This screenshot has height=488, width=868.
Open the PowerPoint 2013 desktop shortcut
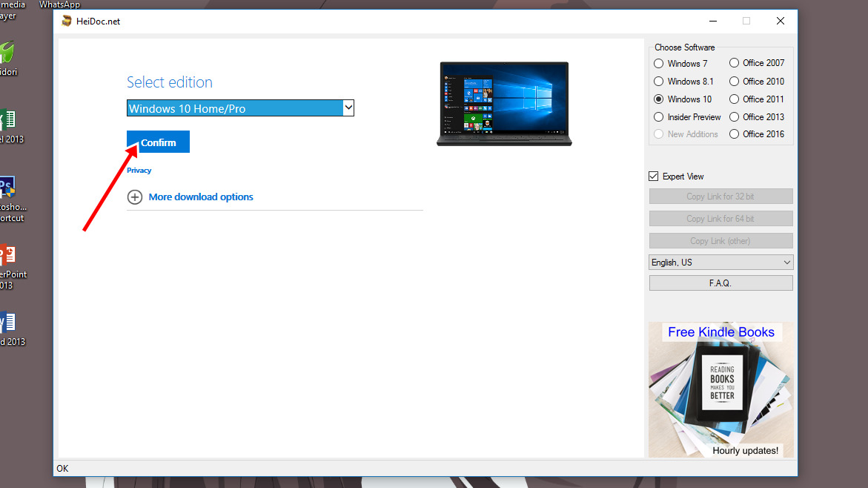6,257
